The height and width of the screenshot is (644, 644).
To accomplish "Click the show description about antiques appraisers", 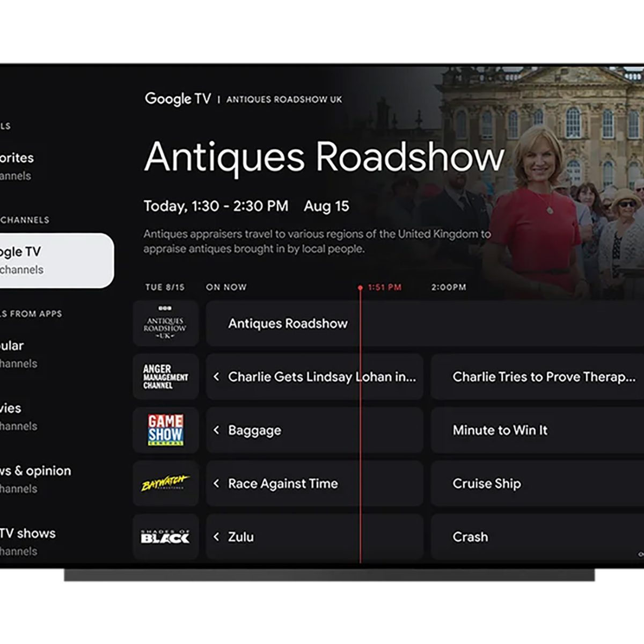I will click(317, 241).
